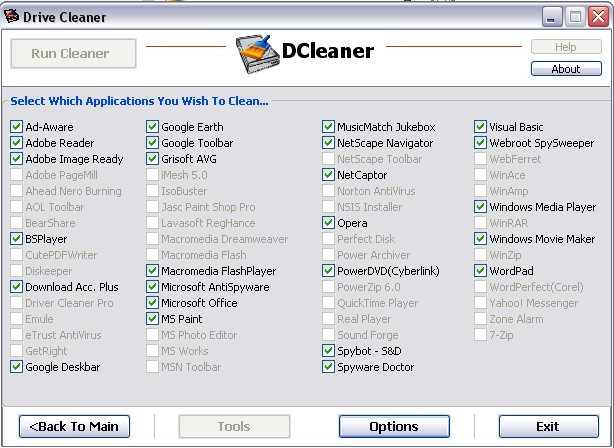614x448 pixels.
Task: Open the Options button
Action: pos(394,426)
